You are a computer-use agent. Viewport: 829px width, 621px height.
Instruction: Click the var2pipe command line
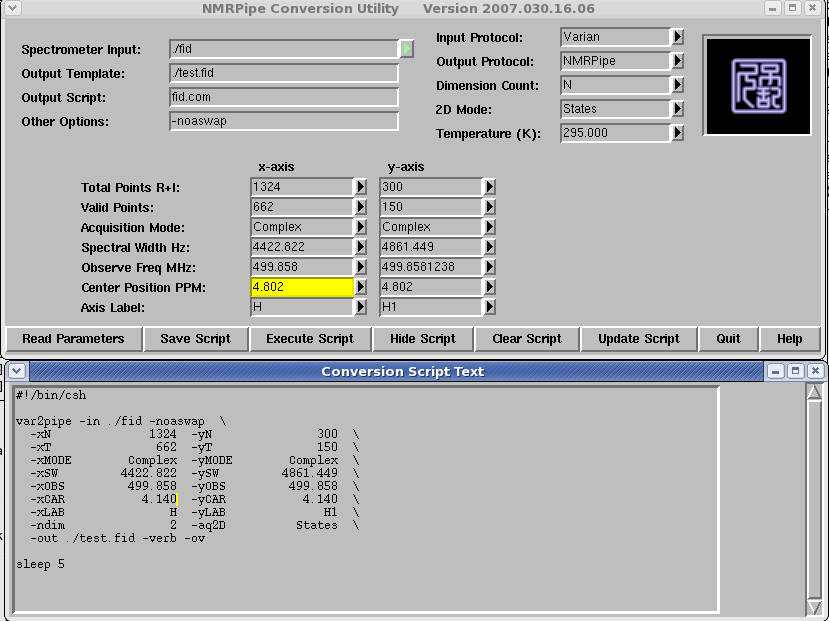tap(121, 421)
